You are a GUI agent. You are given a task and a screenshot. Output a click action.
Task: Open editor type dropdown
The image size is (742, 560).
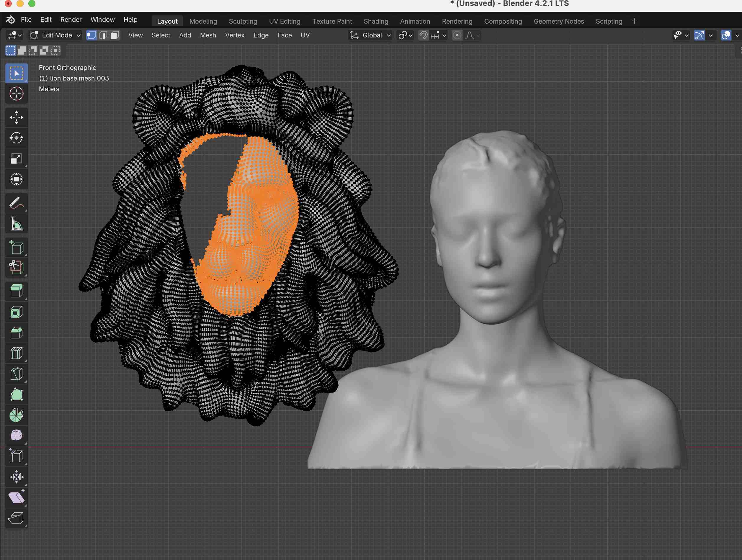click(14, 35)
